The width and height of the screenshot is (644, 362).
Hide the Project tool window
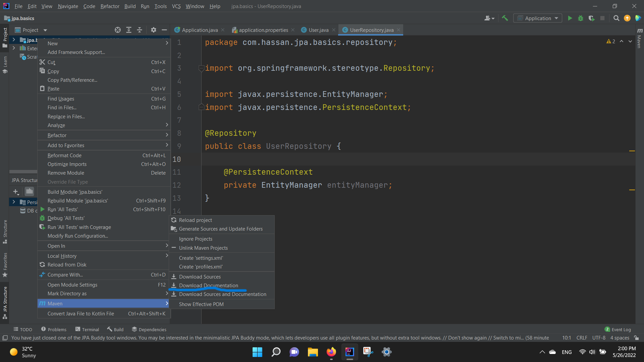[164, 30]
